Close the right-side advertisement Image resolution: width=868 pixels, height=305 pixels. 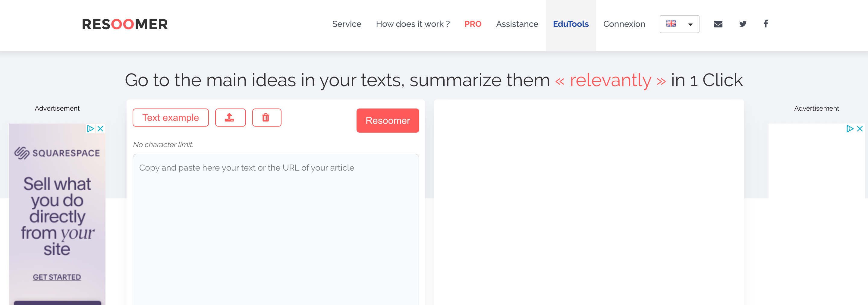point(860,129)
